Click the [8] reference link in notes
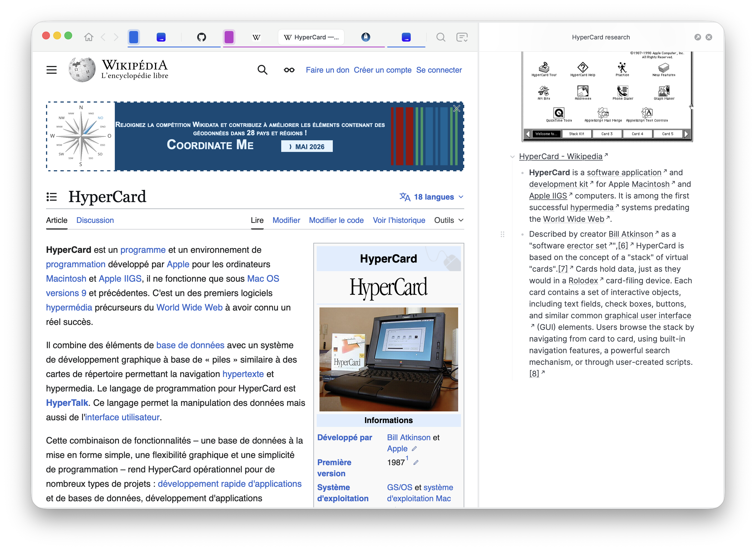Image resolution: width=756 pixels, height=550 pixels. [534, 374]
